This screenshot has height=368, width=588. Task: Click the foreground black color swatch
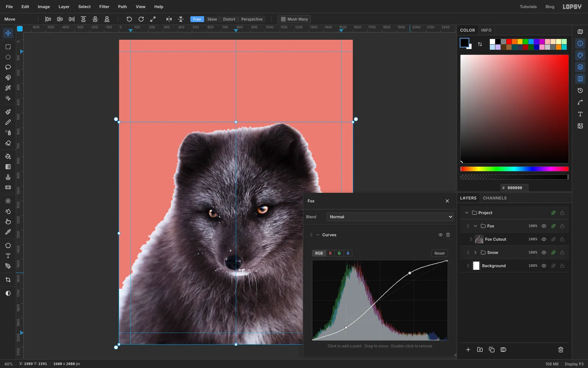coord(465,43)
